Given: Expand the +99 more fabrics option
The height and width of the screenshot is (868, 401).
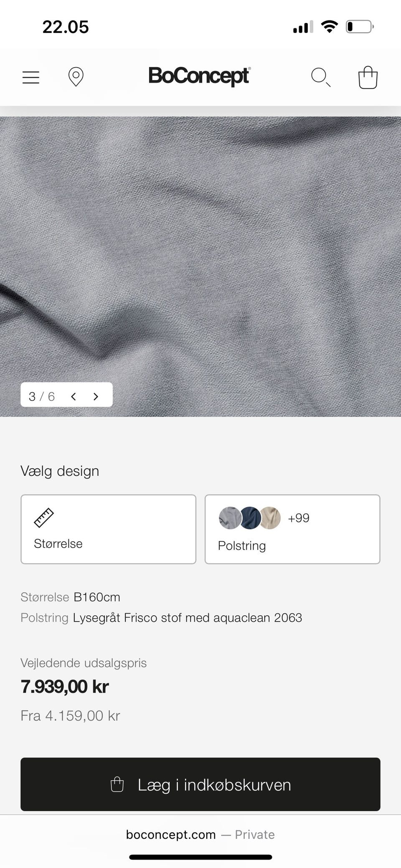Looking at the screenshot, I should click(x=299, y=518).
